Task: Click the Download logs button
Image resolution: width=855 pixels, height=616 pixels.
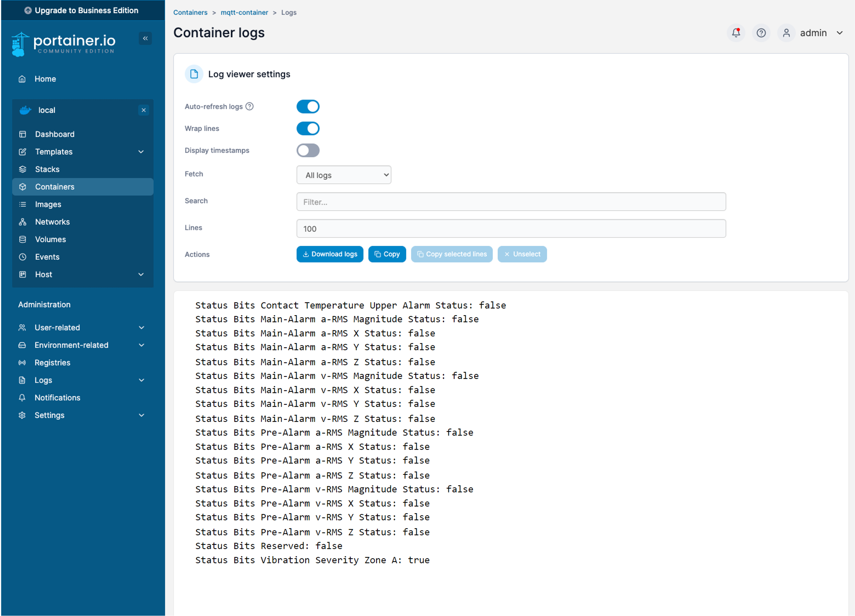Action: 330,254
